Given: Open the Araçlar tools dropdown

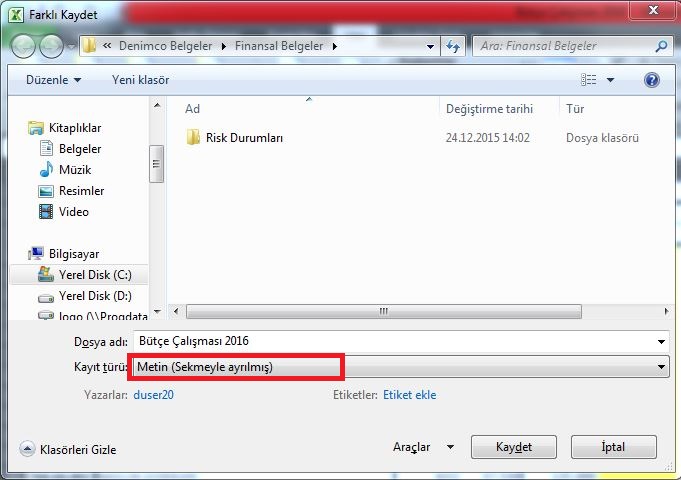Looking at the screenshot, I should 424,447.
